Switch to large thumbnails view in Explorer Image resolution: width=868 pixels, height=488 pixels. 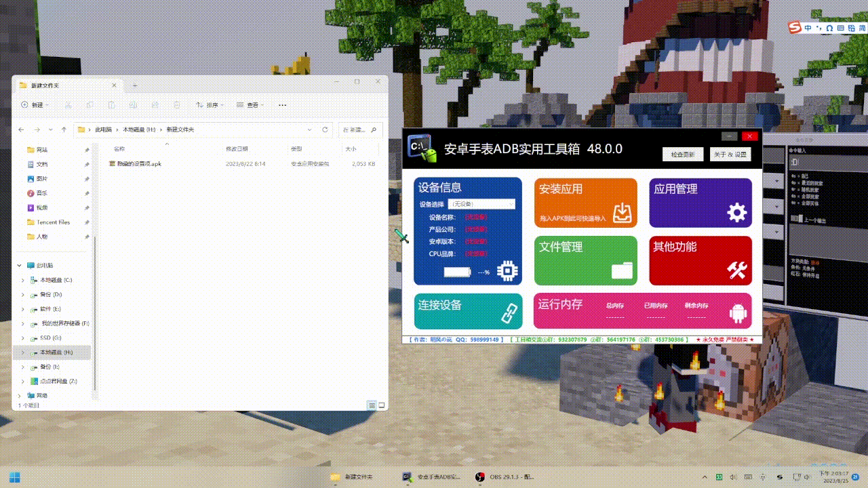[381, 405]
